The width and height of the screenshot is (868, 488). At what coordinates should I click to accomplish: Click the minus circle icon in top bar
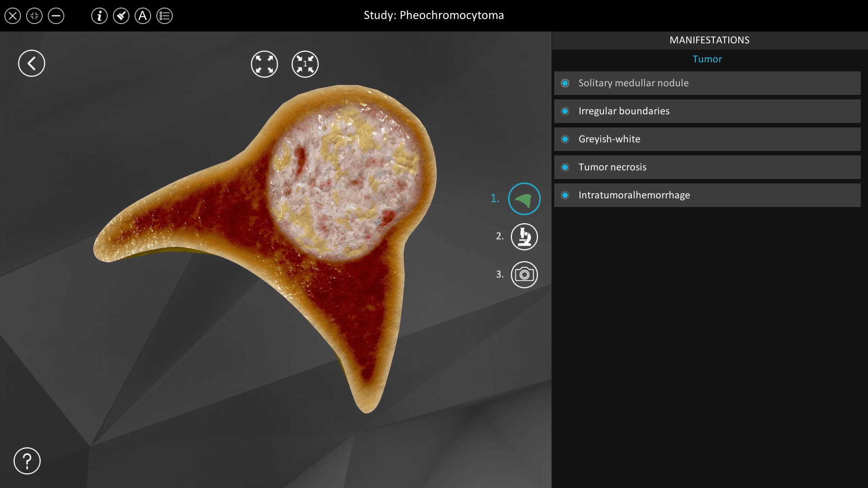(56, 16)
